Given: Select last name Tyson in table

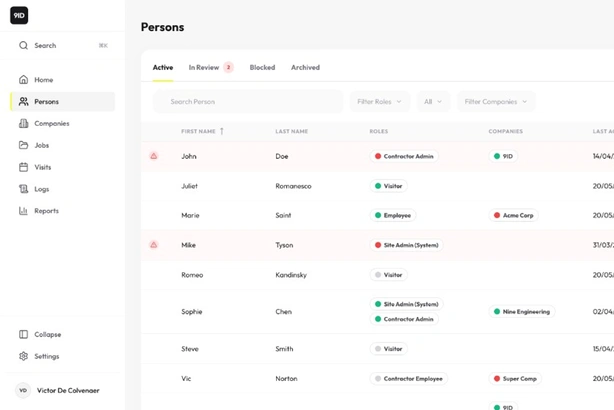Looking at the screenshot, I should point(284,245).
